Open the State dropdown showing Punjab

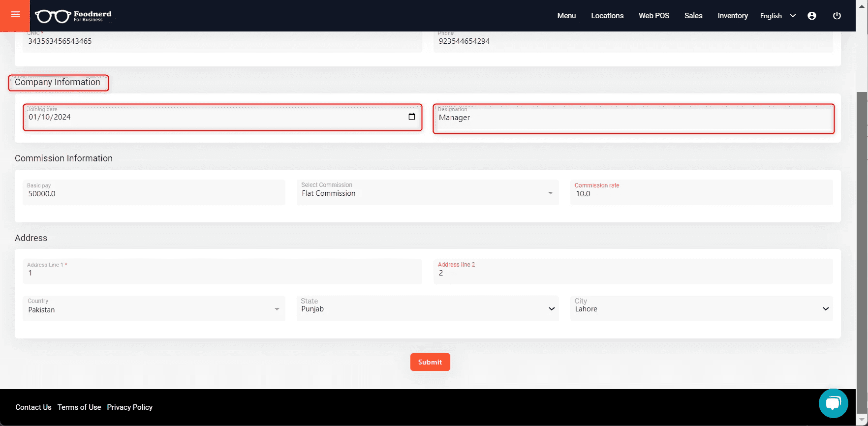(x=428, y=308)
